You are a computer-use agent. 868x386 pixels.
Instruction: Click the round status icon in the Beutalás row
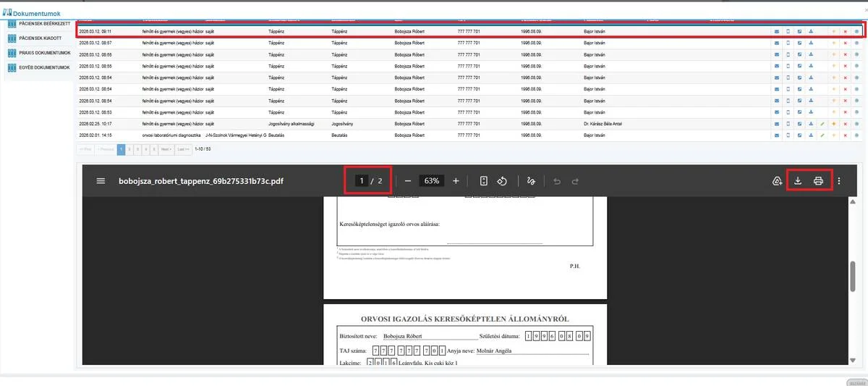tap(857, 135)
